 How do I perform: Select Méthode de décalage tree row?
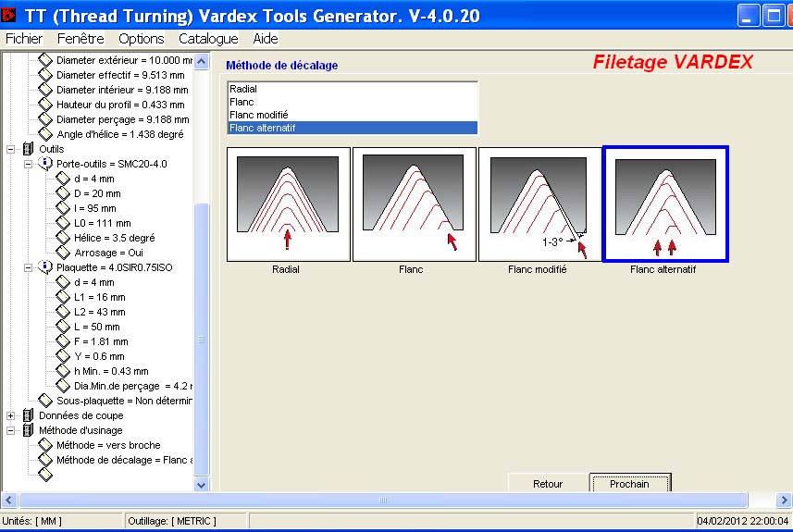124,460
